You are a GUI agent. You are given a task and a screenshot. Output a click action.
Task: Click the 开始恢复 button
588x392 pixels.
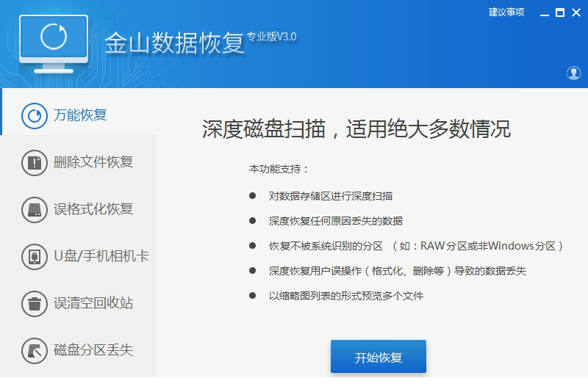pos(379,357)
